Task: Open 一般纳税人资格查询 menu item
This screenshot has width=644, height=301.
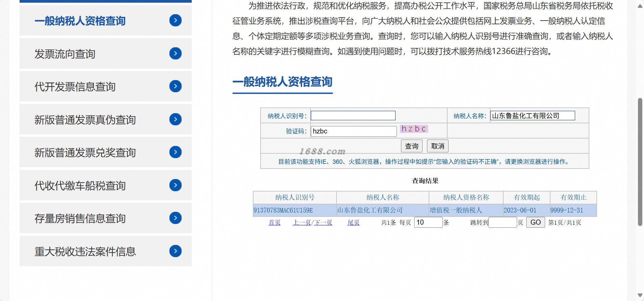Action: pyautogui.click(x=106, y=21)
